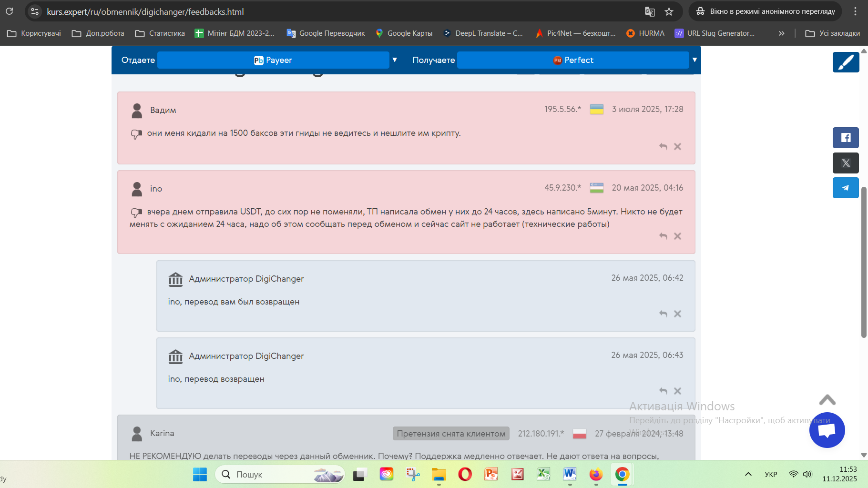Open Task View from taskbar
The width and height of the screenshot is (868, 488).
(360, 475)
